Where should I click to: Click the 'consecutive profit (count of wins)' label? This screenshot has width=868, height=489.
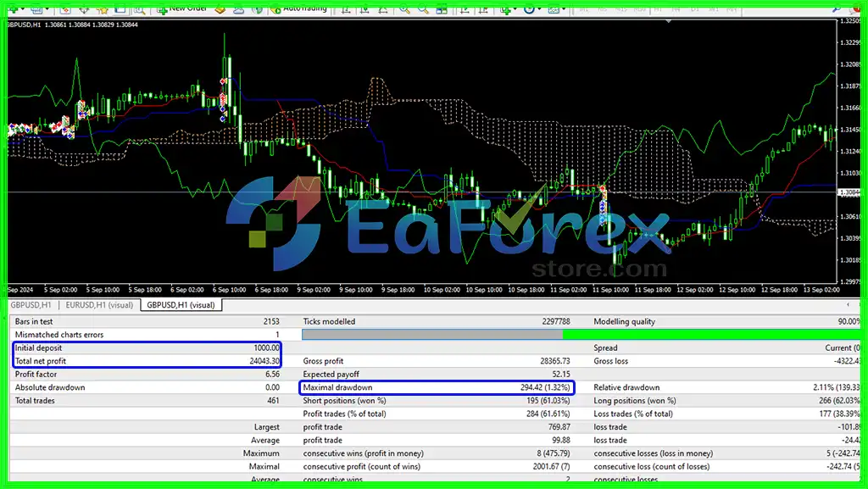coord(361,468)
